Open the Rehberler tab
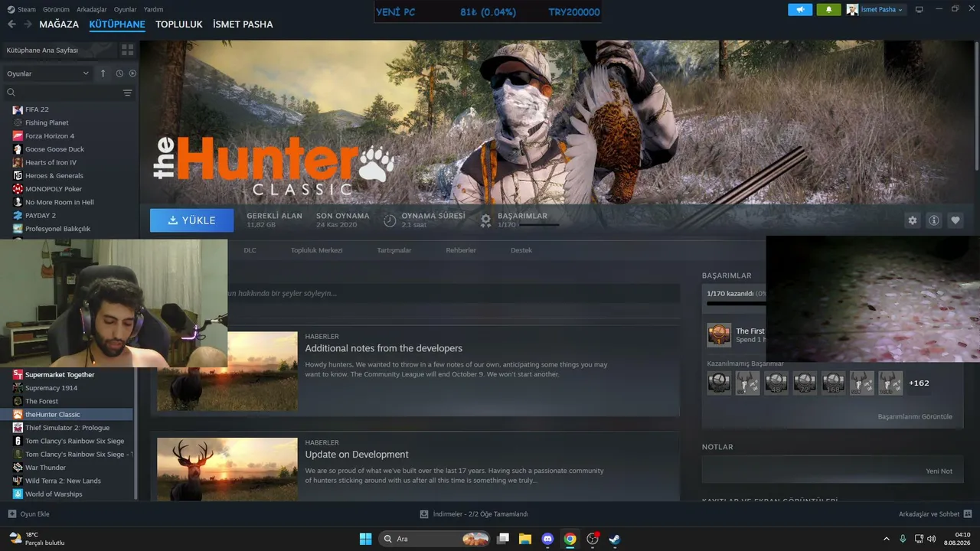This screenshot has height=551, width=980. pos(461,250)
